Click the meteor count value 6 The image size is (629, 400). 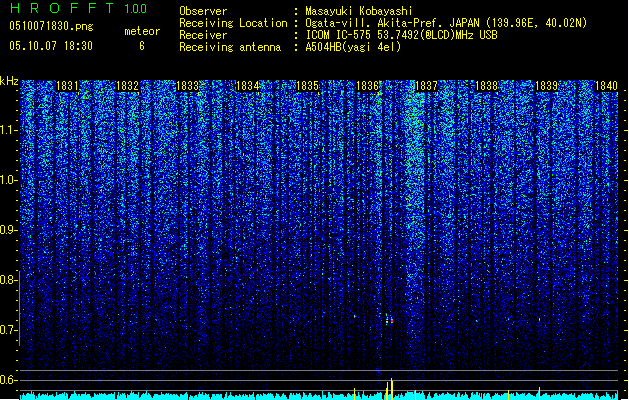pos(142,46)
